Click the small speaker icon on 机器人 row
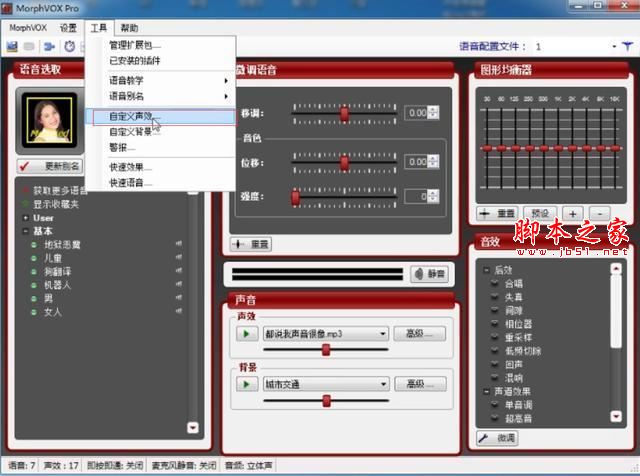 coord(179,284)
